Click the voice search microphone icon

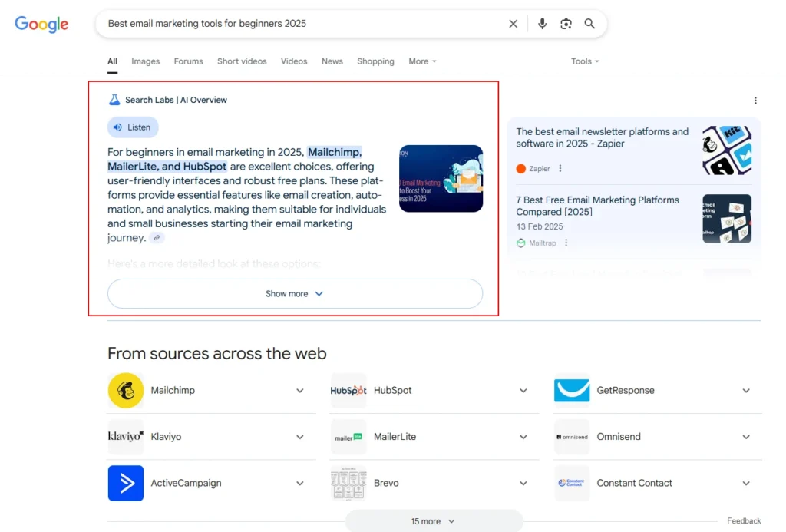coord(542,24)
